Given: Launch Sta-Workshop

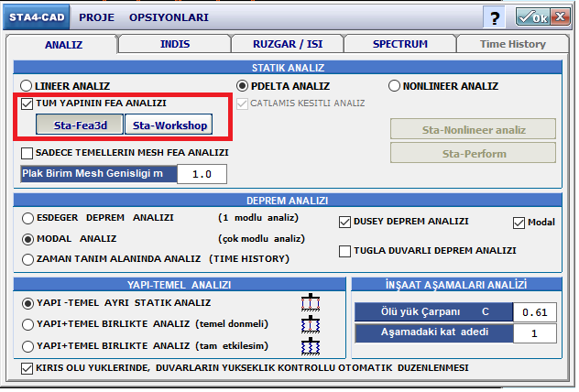Looking at the screenshot, I should point(168,125).
